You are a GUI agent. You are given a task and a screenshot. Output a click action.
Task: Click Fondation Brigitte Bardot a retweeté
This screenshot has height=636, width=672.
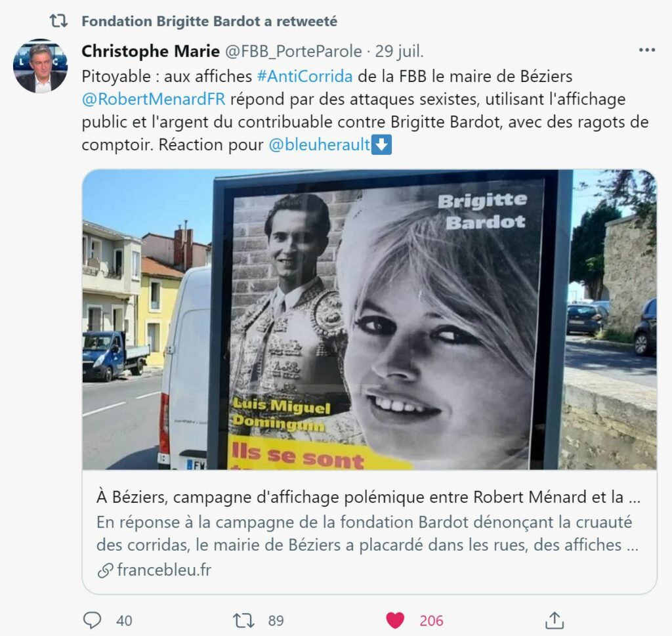[209, 21]
